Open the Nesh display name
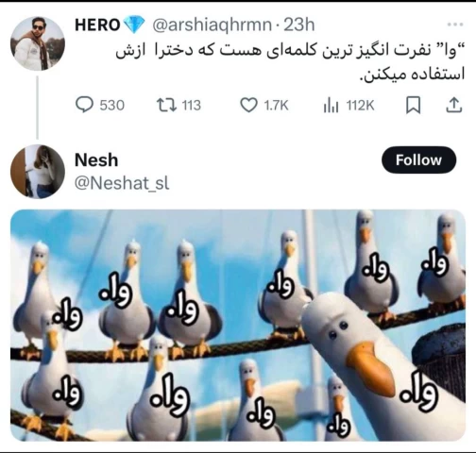The image size is (476, 453). 96,160
